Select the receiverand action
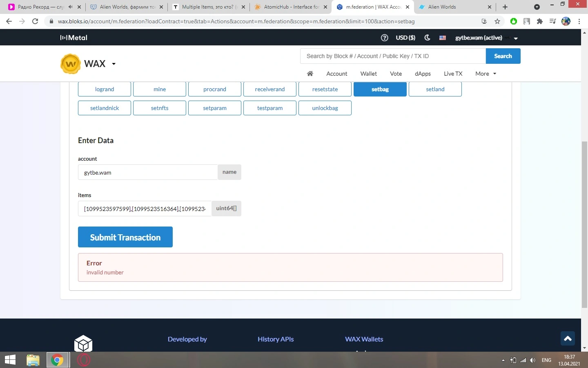 pos(270,89)
